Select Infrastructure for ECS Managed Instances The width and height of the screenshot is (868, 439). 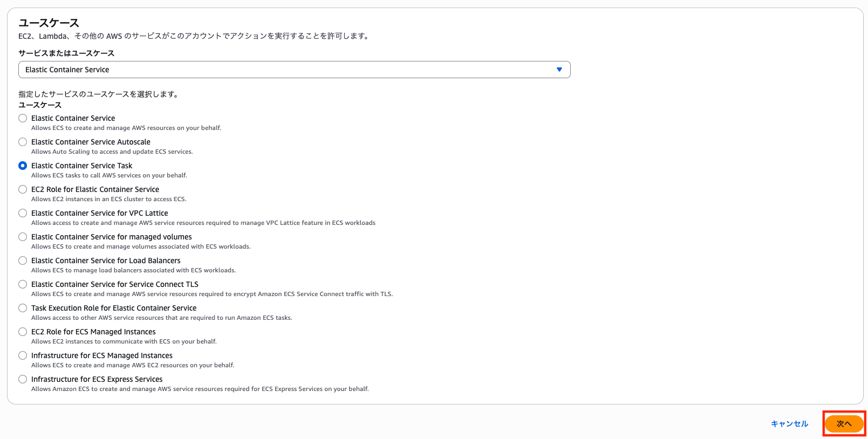[x=23, y=355]
